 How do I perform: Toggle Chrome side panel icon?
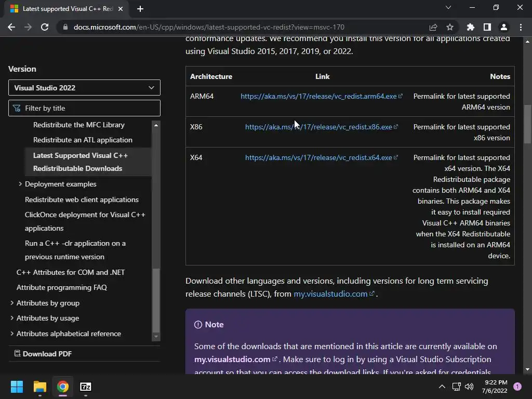click(487, 27)
